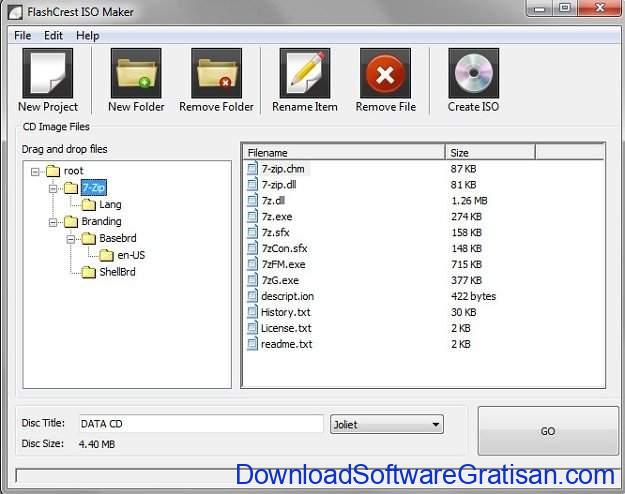Select the 7-Zip folder in tree
The height and width of the screenshot is (494, 625).
coord(94,187)
